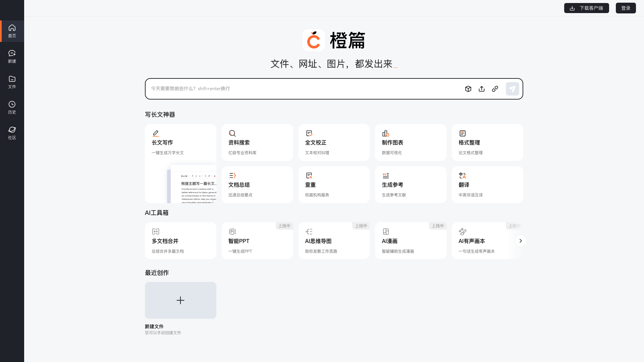Click the 智能PPT icon

click(232, 232)
